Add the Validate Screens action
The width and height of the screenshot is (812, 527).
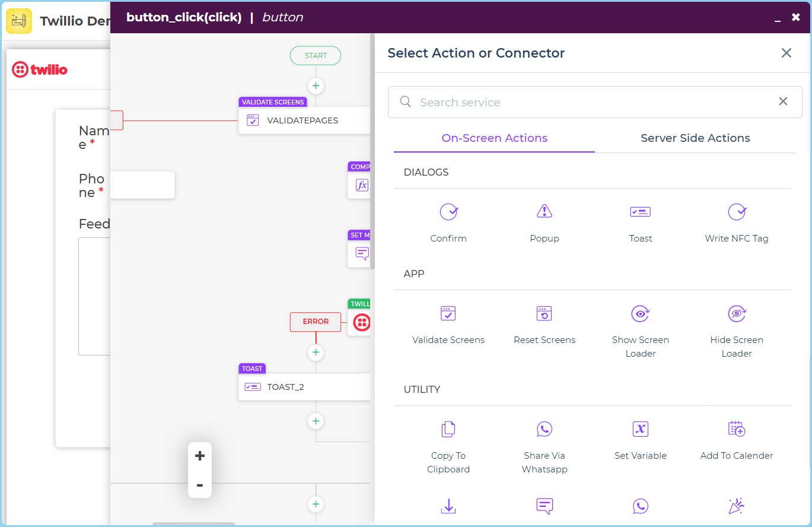(448, 323)
